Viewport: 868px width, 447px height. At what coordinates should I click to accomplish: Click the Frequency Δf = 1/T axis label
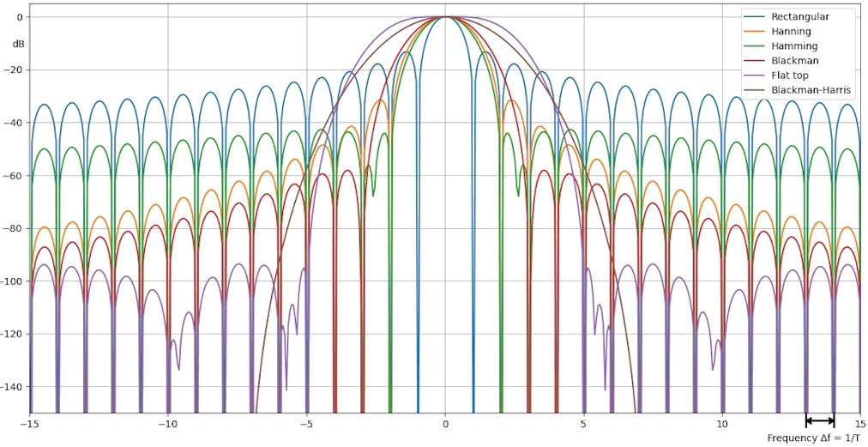(x=814, y=438)
